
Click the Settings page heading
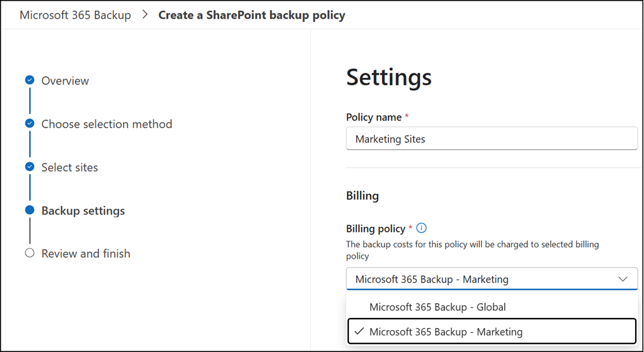click(389, 77)
